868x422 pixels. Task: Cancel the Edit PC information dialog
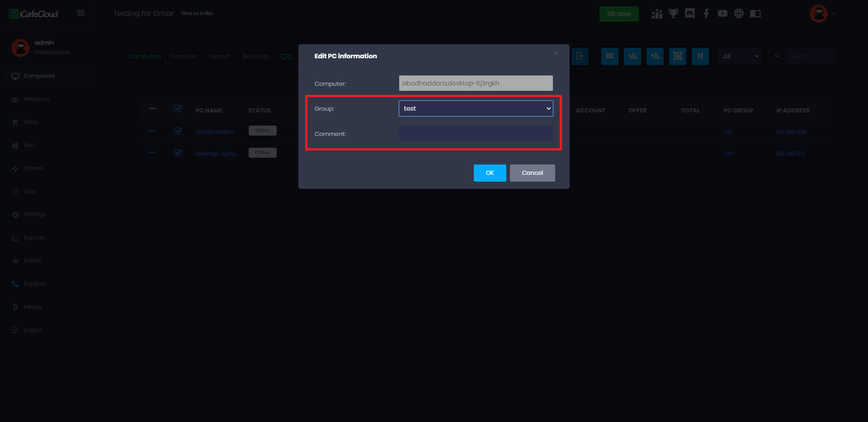click(x=532, y=173)
